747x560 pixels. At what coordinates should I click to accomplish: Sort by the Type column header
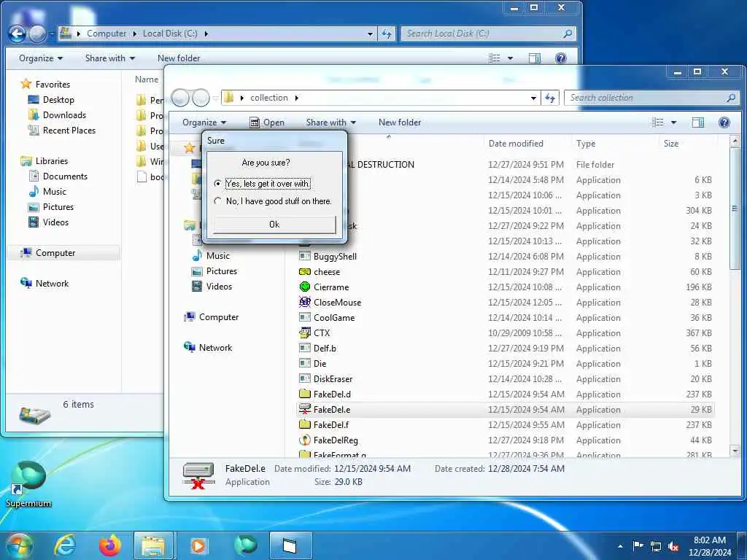click(586, 144)
